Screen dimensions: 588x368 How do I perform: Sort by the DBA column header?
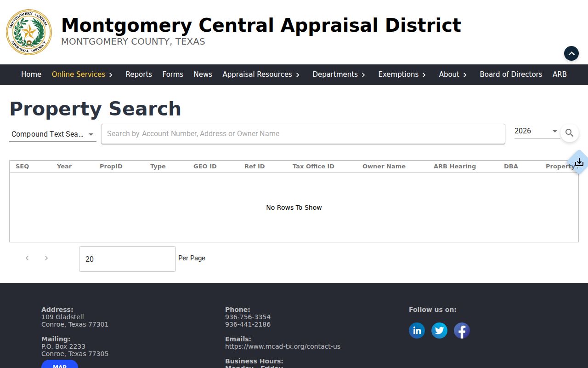pos(511,167)
